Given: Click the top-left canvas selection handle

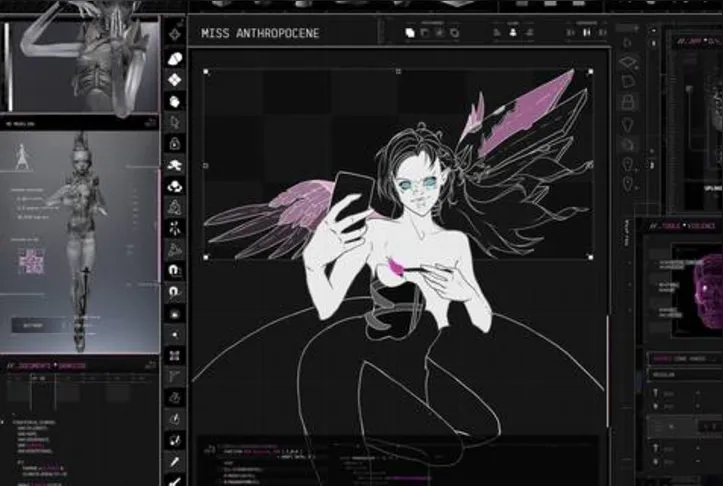Looking at the screenshot, I should pos(206,71).
